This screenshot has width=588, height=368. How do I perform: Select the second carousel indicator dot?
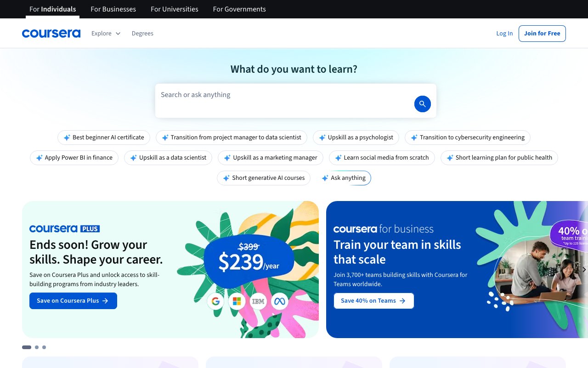click(37, 347)
